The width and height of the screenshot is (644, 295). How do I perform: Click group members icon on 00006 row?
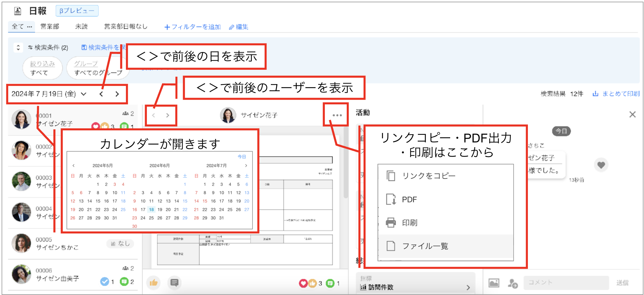click(126, 268)
